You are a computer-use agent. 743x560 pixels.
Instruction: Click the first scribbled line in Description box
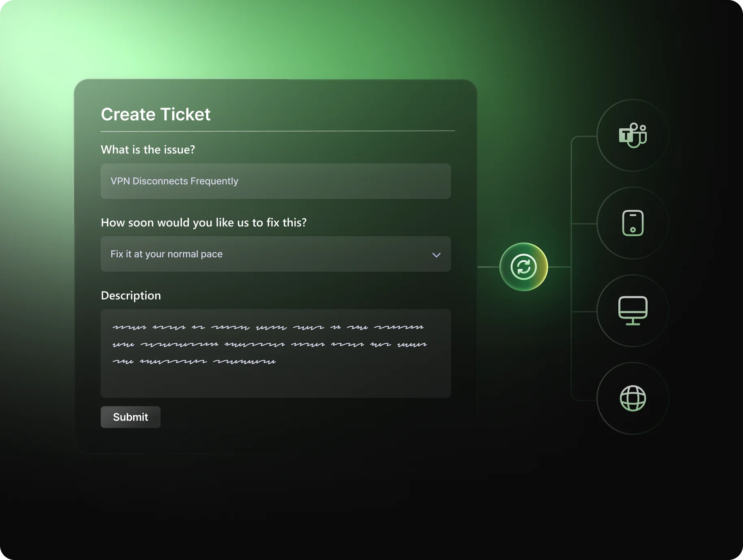coord(268,327)
